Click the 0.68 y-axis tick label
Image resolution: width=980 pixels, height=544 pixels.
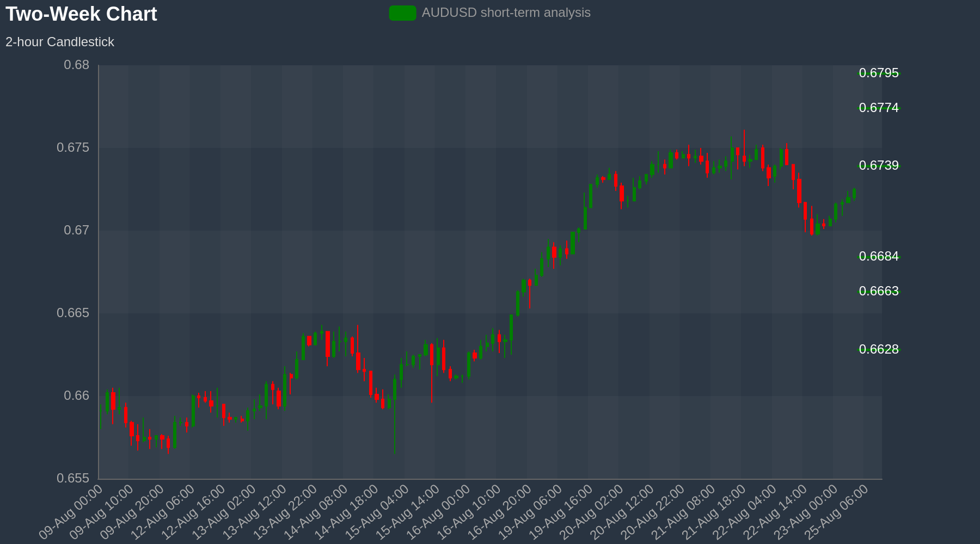pyautogui.click(x=77, y=65)
